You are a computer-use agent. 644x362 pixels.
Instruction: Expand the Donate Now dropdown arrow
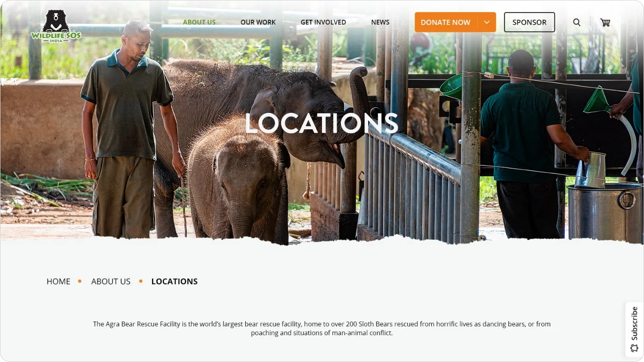point(487,22)
